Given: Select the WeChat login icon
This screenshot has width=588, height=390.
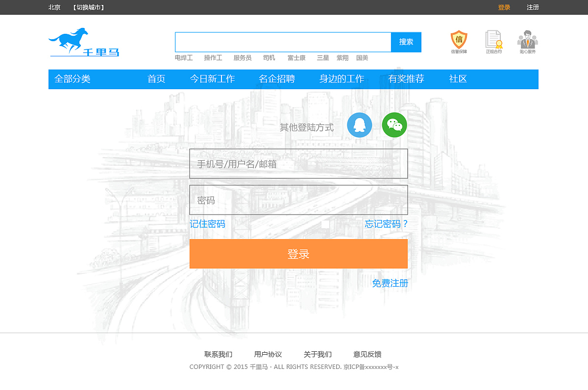Looking at the screenshot, I should (x=394, y=125).
